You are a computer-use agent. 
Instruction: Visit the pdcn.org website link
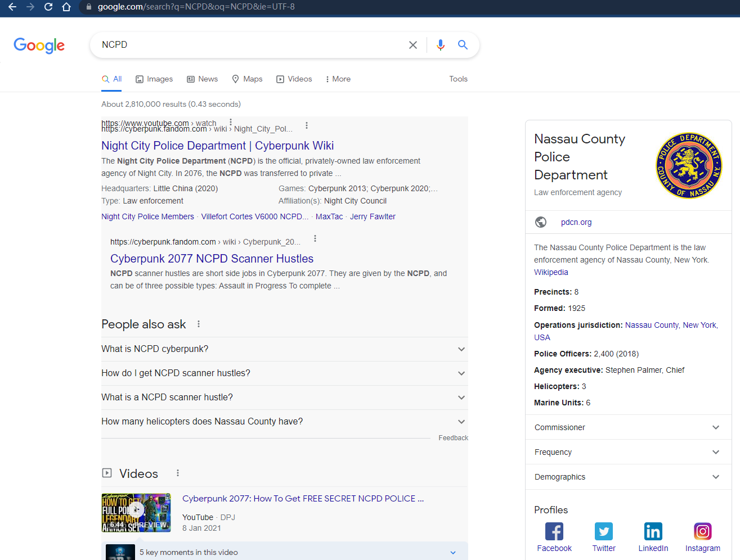click(576, 222)
